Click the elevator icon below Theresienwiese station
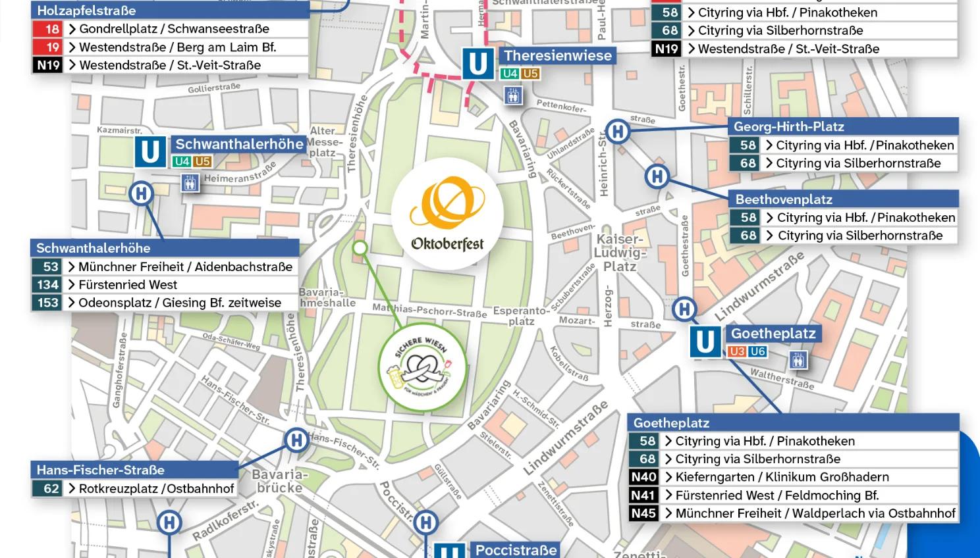 pos(513,95)
